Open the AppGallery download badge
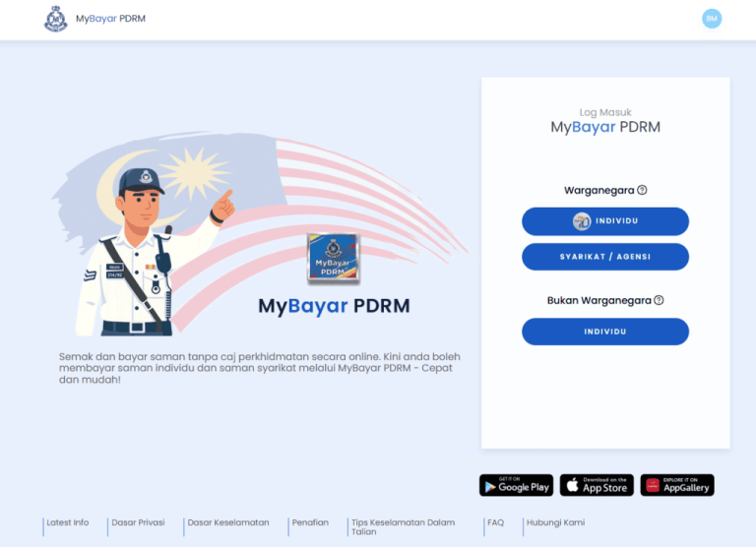756x547 pixels. point(677,485)
